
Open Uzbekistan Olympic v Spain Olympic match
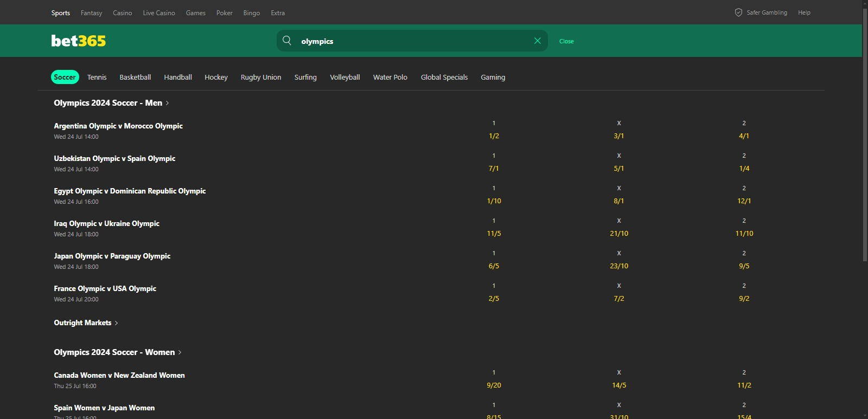click(x=114, y=158)
